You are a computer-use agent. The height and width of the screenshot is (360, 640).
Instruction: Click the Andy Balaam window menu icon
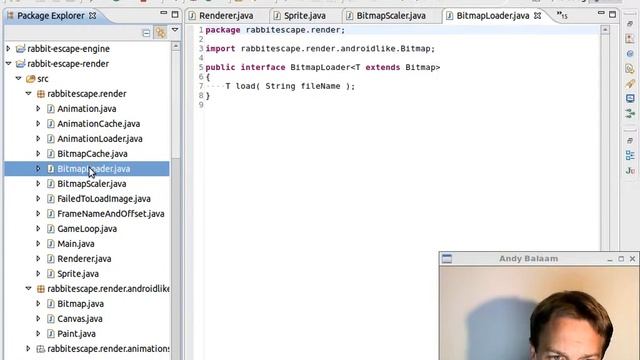pyautogui.click(x=447, y=259)
